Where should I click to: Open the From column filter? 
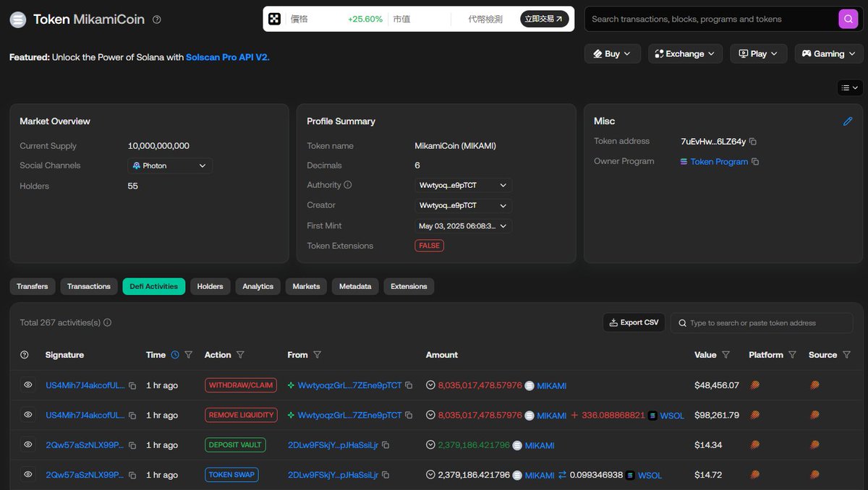pos(318,355)
